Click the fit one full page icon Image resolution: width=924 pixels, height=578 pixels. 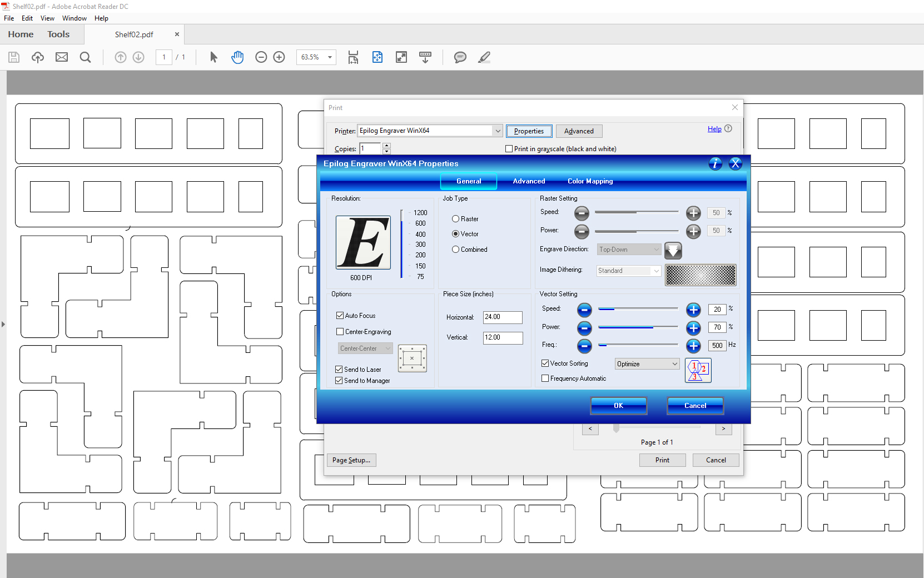[x=377, y=57]
